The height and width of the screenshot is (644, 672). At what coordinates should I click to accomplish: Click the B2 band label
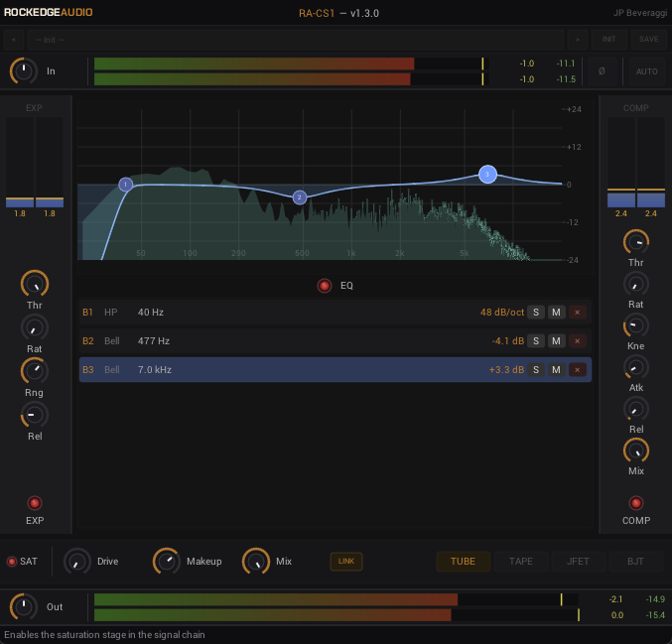click(88, 341)
